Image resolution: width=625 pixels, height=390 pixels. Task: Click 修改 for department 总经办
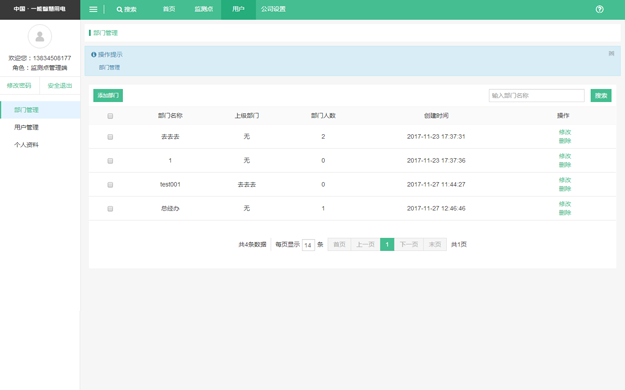(565, 204)
